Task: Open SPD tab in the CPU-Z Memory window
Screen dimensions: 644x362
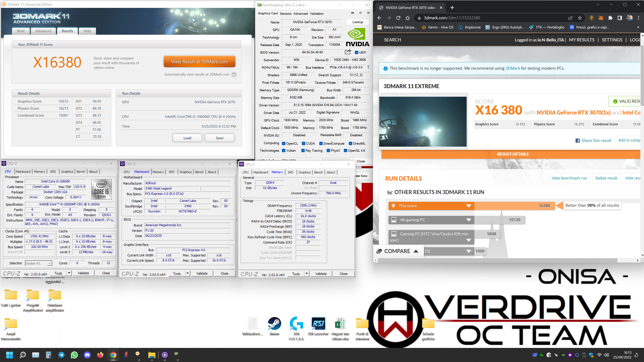Action: (x=290, y=172)
